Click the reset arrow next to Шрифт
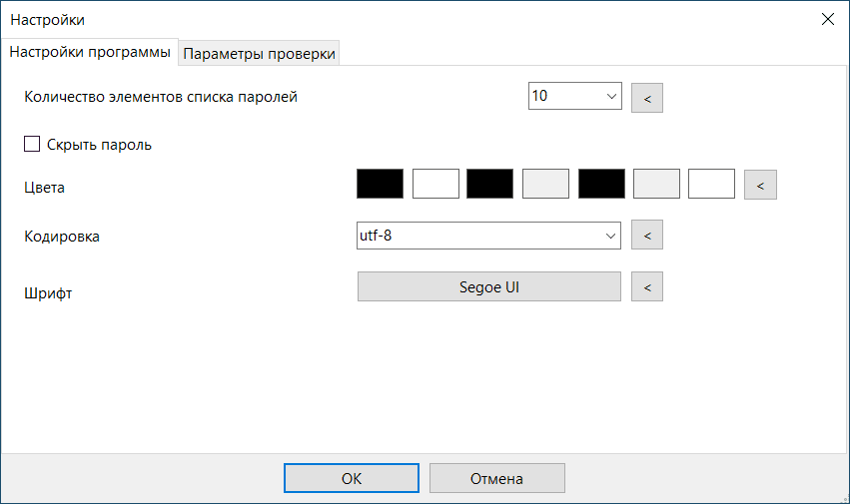 coord(646,287)
